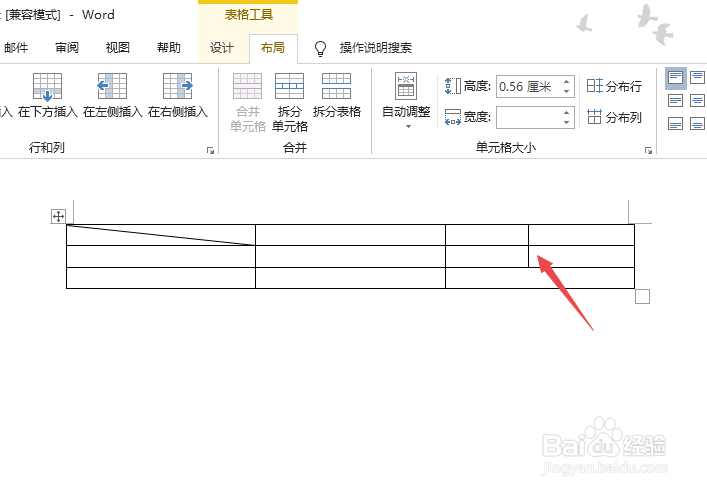Click the table move handle
Screen dimensions: 707x492
(x=58, y=216)
